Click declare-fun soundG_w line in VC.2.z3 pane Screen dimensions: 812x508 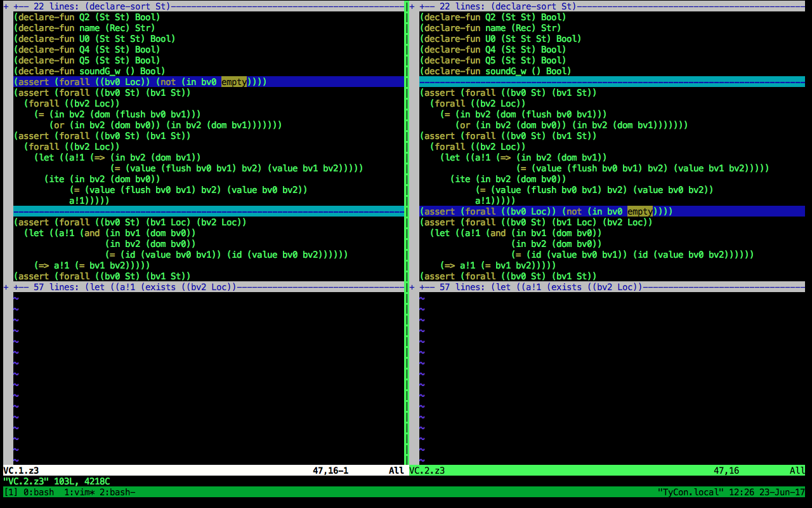(495, 71)
